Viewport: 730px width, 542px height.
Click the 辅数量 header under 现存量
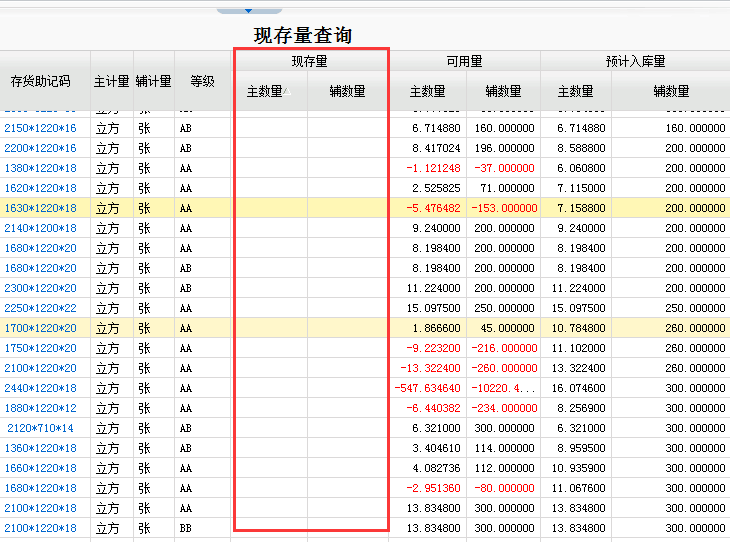click(347, 92)
